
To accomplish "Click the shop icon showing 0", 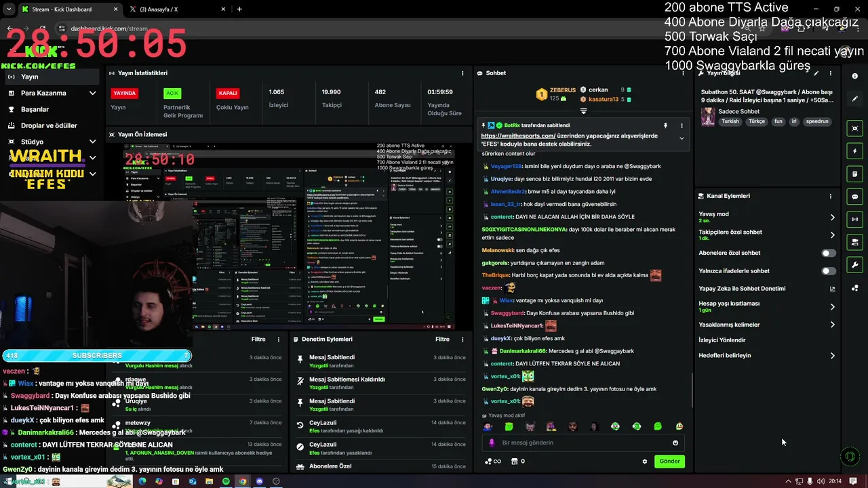I will click(x=517, y=462).
